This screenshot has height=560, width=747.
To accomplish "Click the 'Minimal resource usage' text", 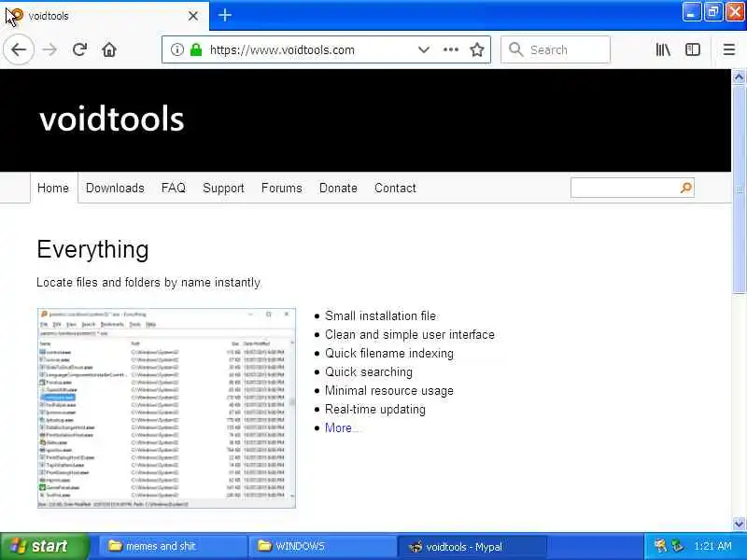I will point(389,390).
